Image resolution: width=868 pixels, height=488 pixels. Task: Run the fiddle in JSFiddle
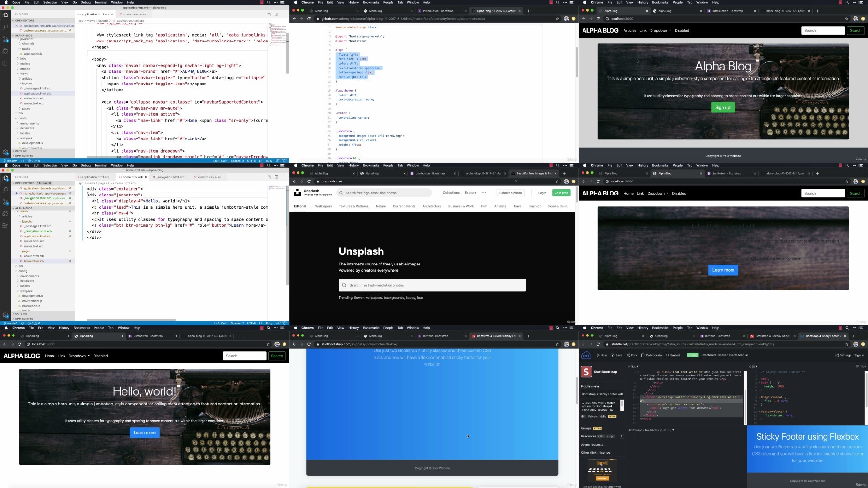(x=602, y=355)
